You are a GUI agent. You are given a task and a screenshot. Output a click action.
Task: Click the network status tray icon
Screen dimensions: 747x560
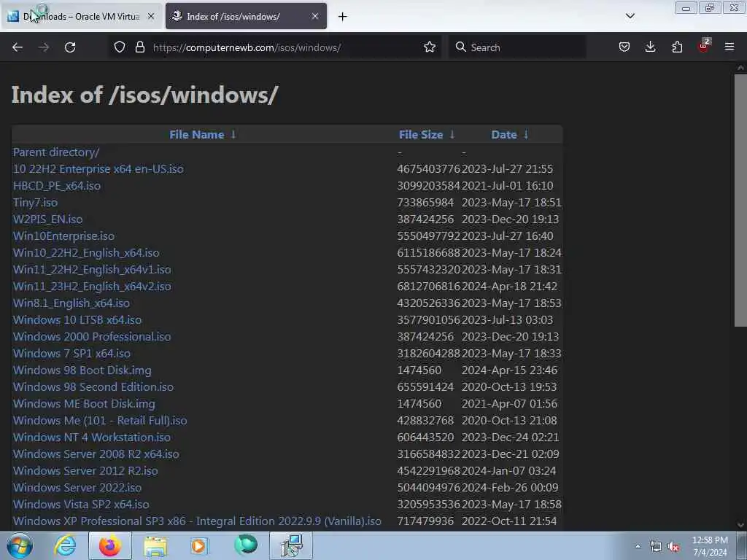coord(656,547)
